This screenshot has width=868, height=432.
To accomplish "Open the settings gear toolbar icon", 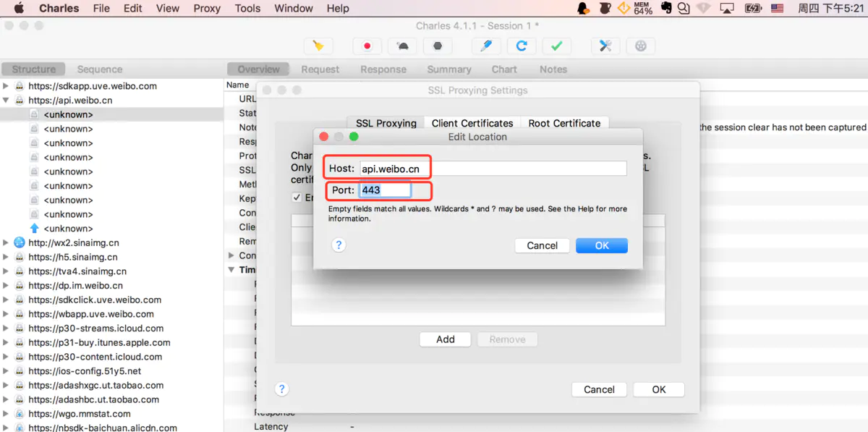I will (x=641, y=46).
